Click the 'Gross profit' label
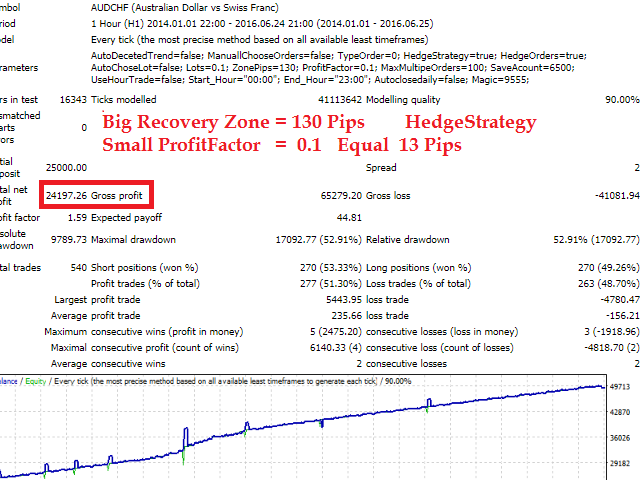 tap(117, 196)
